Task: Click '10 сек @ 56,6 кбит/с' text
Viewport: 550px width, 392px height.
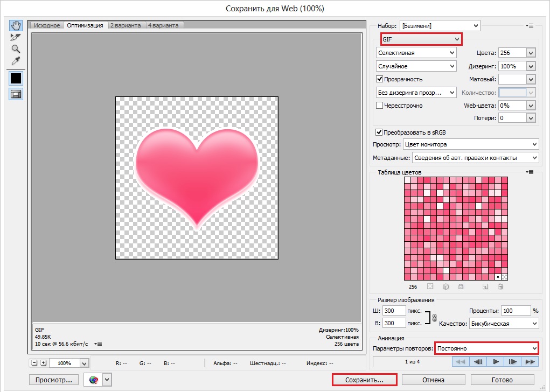Action: pos(61,344)
